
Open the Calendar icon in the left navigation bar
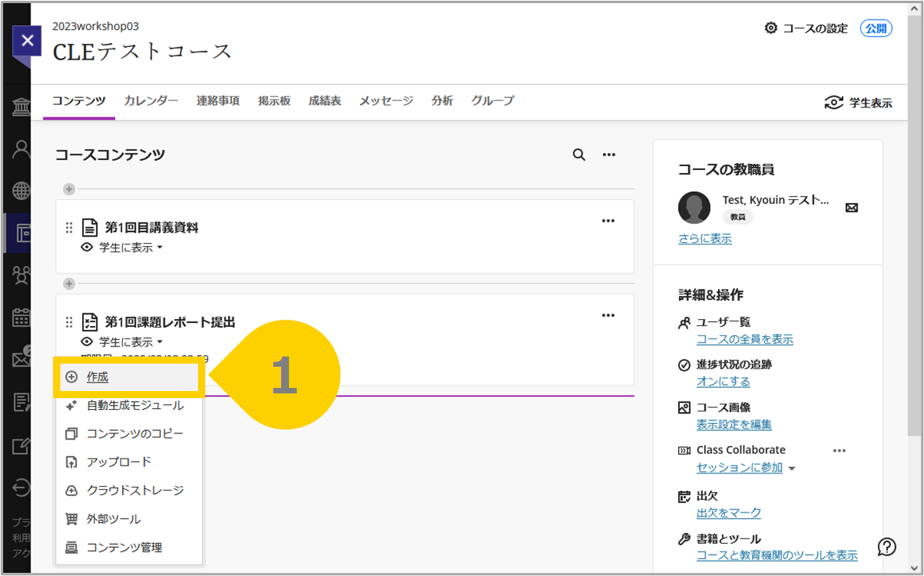(x=20, y=317)
